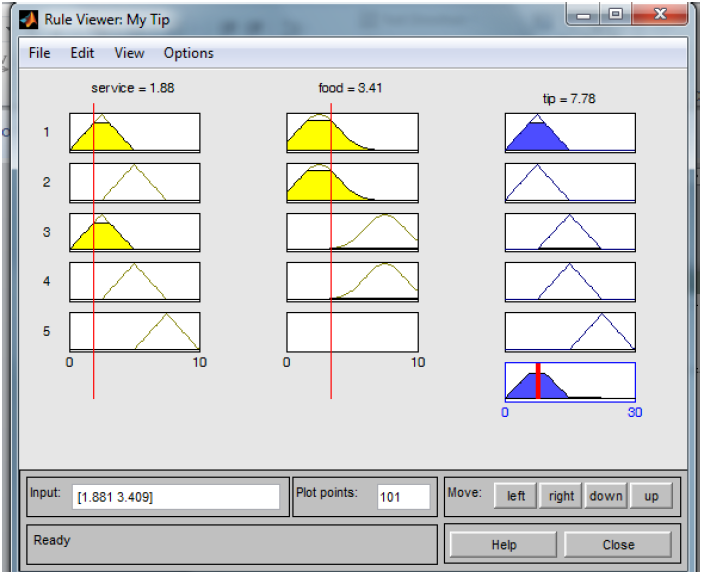Maximize the Rule Viewer window

[x=616, y=14]
